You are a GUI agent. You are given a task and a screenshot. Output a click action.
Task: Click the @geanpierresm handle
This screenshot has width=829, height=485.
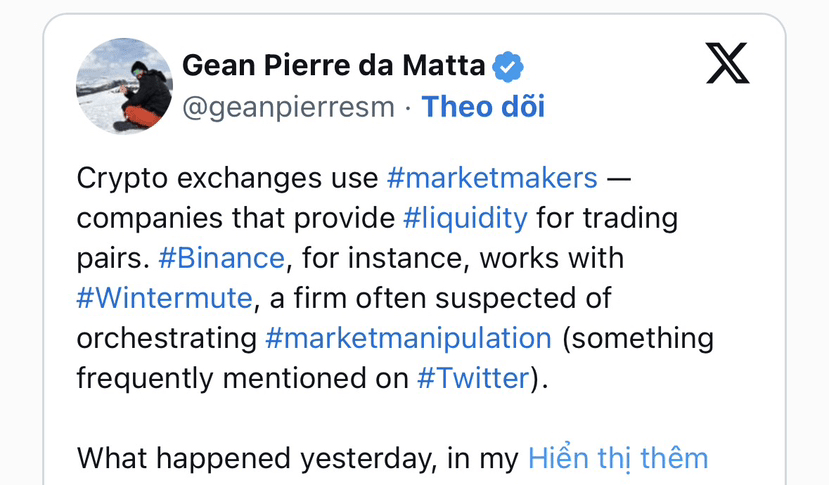click(288, 106)
